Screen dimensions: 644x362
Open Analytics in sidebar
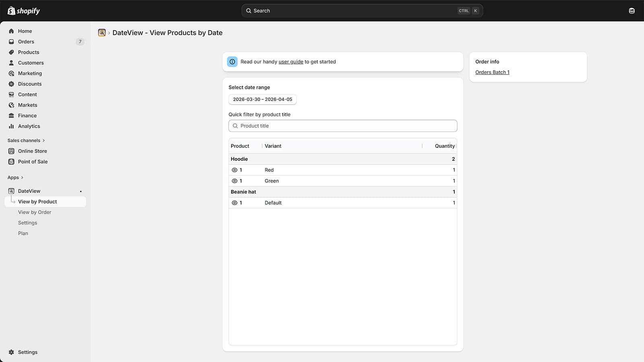point(29,126)
